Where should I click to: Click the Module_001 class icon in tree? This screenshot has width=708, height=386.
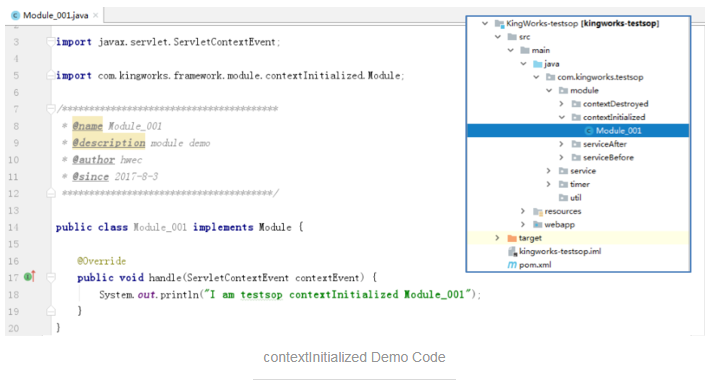click(x=589, y=131)
